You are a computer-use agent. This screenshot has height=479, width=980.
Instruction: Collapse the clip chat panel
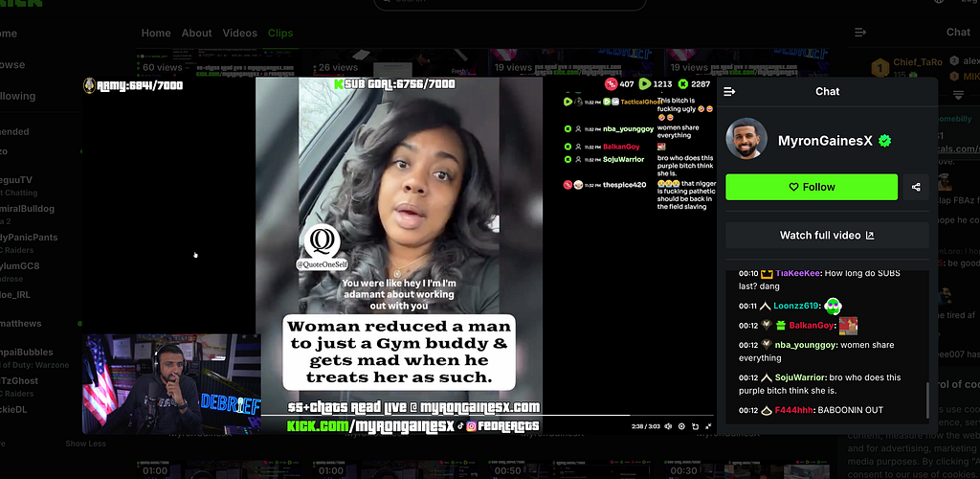click(728, 92)
